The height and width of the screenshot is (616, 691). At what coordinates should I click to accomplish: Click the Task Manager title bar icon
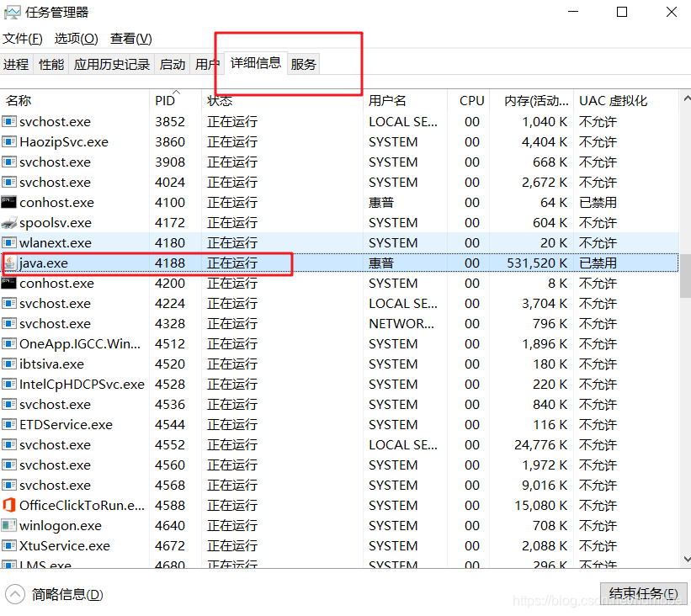click(12, 13)
